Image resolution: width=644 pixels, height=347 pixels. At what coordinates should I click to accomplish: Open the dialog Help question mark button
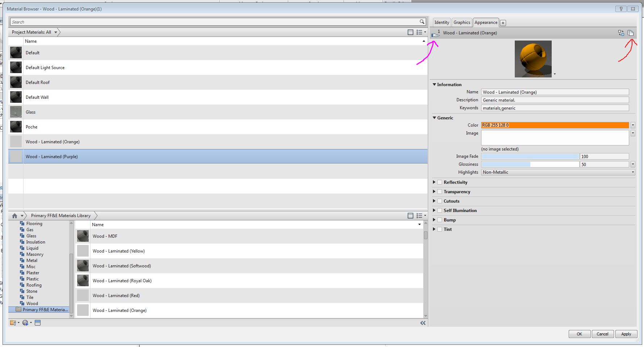pyautogui.click(x=621, y=9)
